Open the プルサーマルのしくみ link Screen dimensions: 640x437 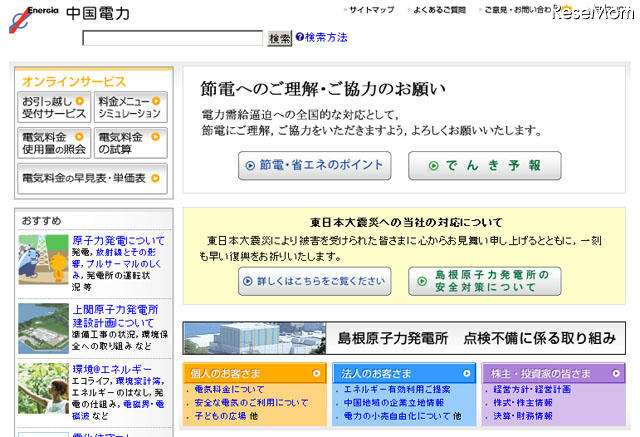[x=117, y=269]
